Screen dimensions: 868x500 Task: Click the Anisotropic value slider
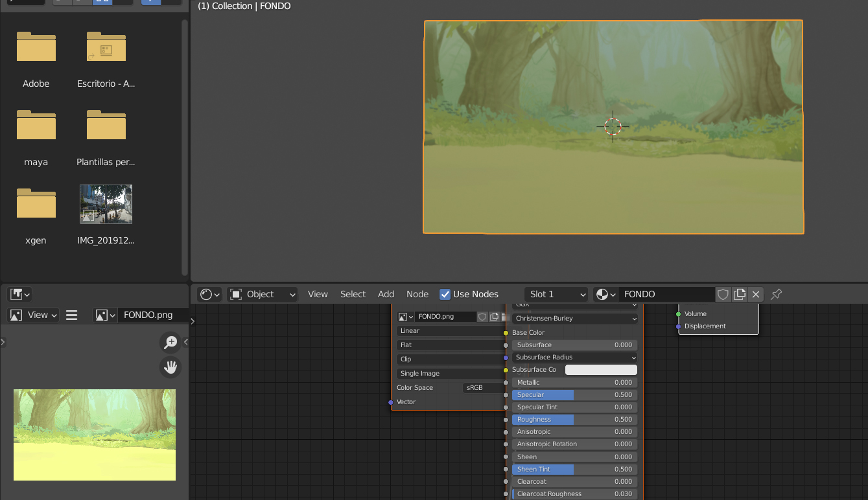574,432
